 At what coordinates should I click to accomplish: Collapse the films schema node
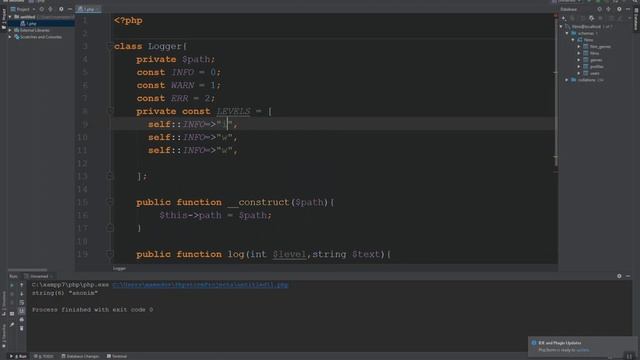(573, 40)
